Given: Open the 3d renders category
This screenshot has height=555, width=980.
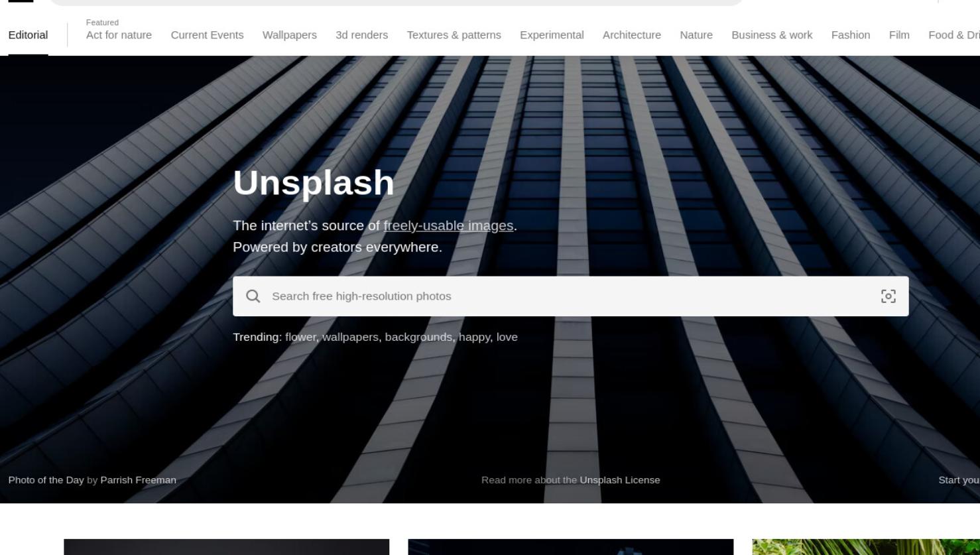Looking at the screenshot, I should 361,35.
